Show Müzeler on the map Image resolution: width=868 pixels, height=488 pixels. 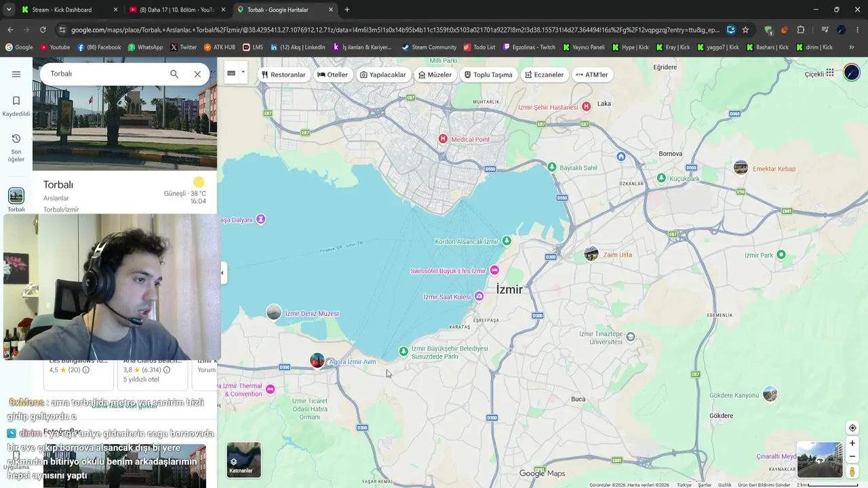(x=435, y=75)
